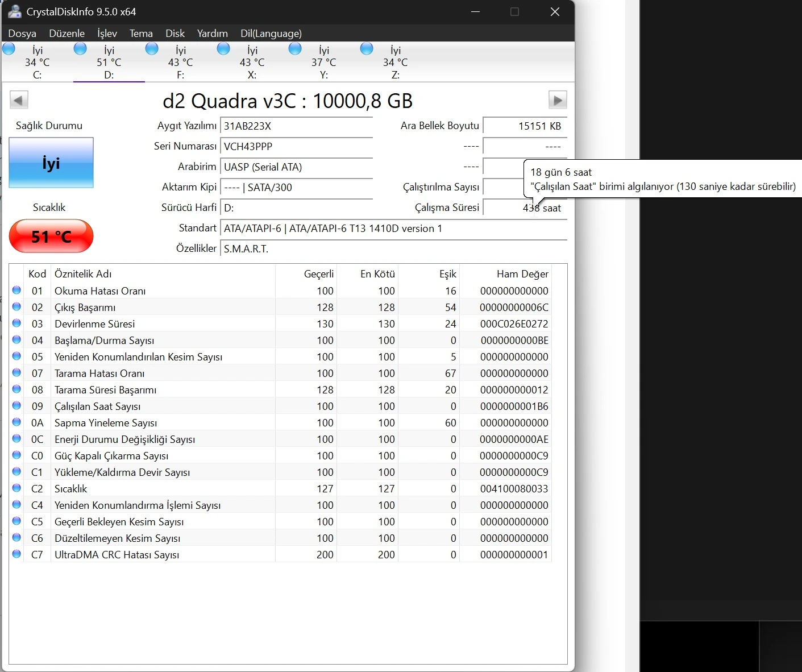The image size is (802, 672).
Task: Select raw value 000C026E0272
Action: click(514, 324)
